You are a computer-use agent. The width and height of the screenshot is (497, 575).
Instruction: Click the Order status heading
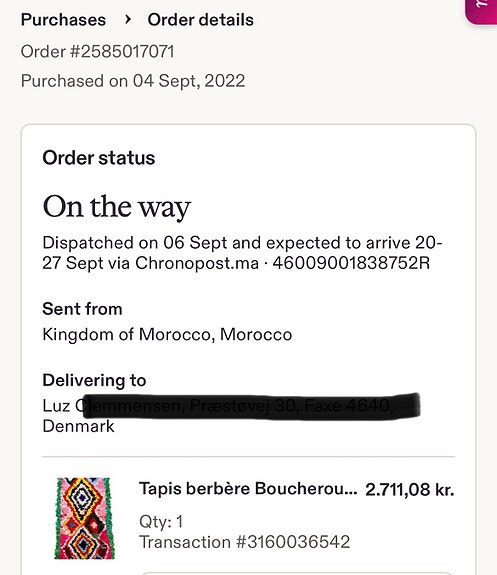99,158
